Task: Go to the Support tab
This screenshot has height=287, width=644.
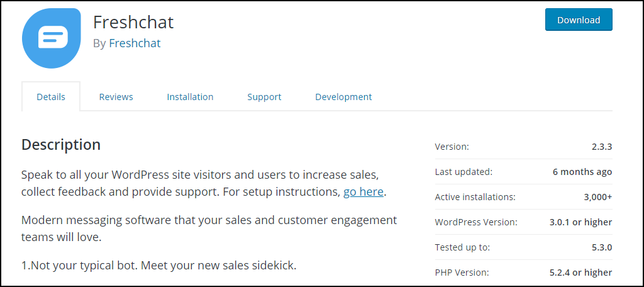Action: point(264,97)
